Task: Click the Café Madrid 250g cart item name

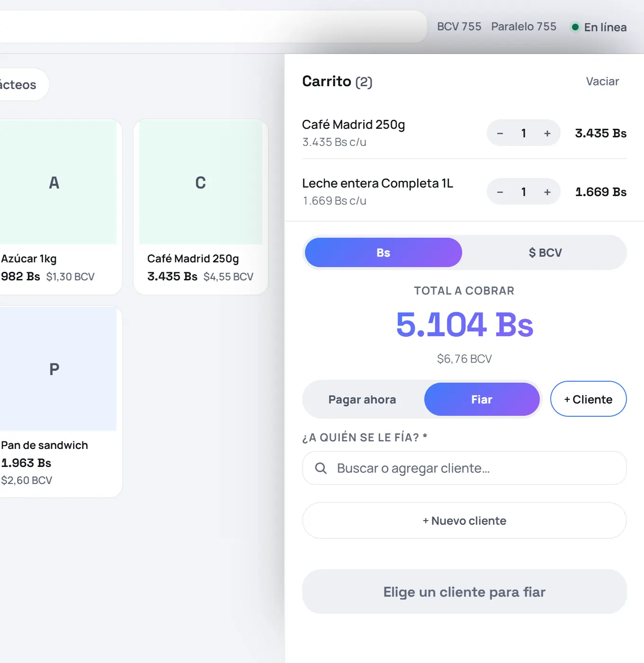Action: pyautogui.click(x=353, y=125)
